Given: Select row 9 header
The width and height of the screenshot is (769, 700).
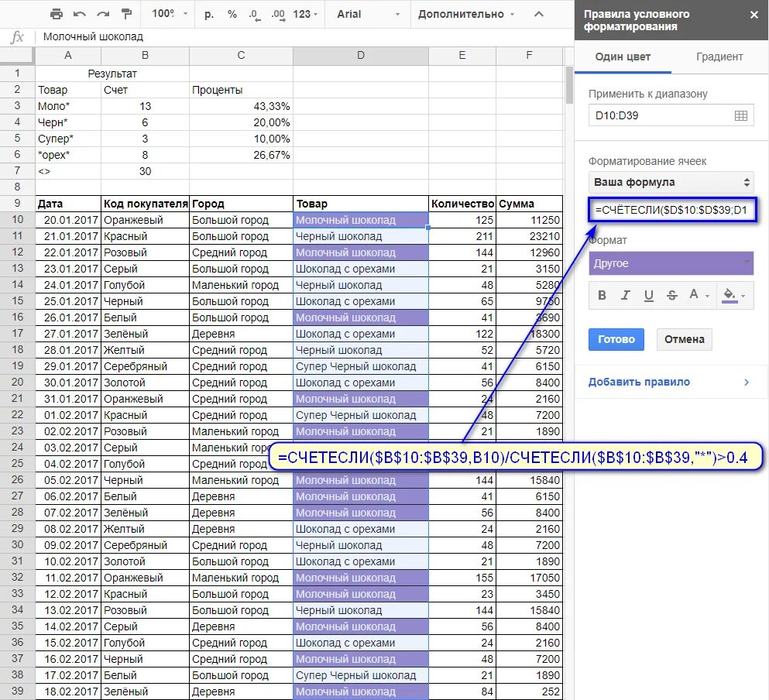Looking at the screenshot, I should click(17, 204).
